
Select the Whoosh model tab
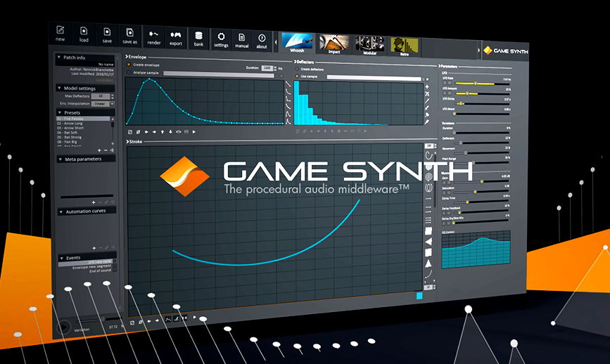click(297, 43)
